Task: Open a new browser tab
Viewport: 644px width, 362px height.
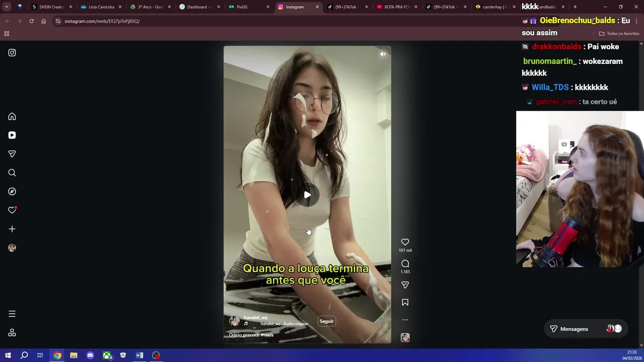Action: pos(575,7)
